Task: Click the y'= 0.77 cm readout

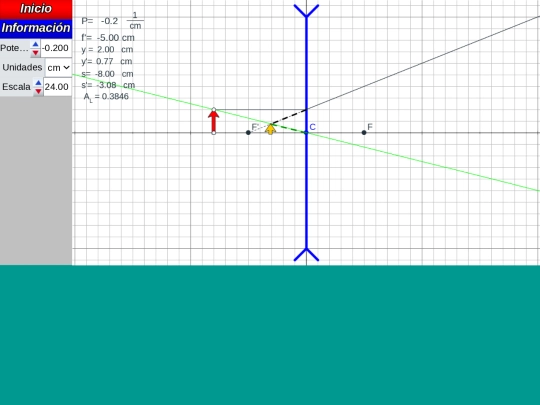Action: (x=107, y=61)
